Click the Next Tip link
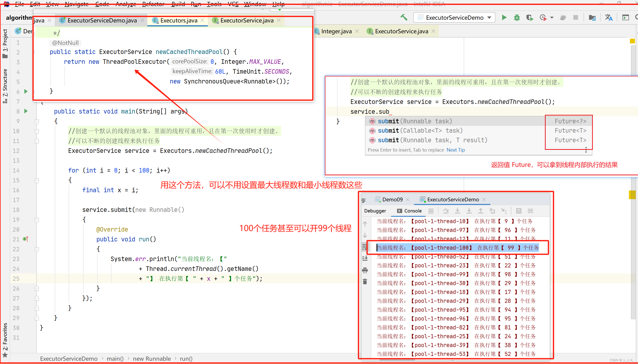 click(x=456, y=150)
